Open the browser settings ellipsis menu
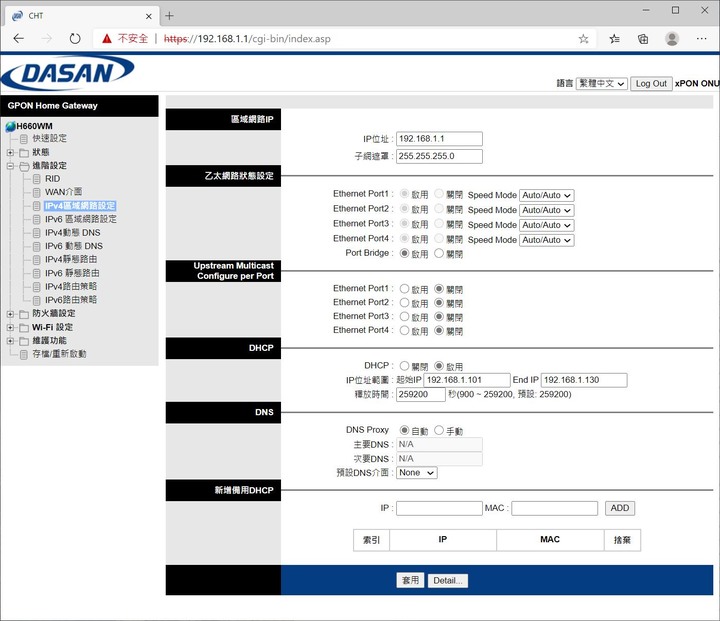 click(x=701, y=39)
